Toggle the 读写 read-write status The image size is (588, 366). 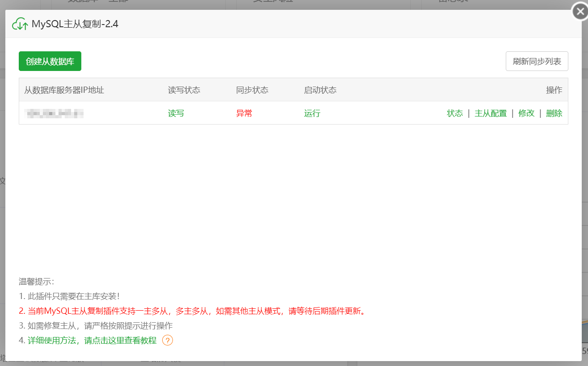(x=176, y=113)
